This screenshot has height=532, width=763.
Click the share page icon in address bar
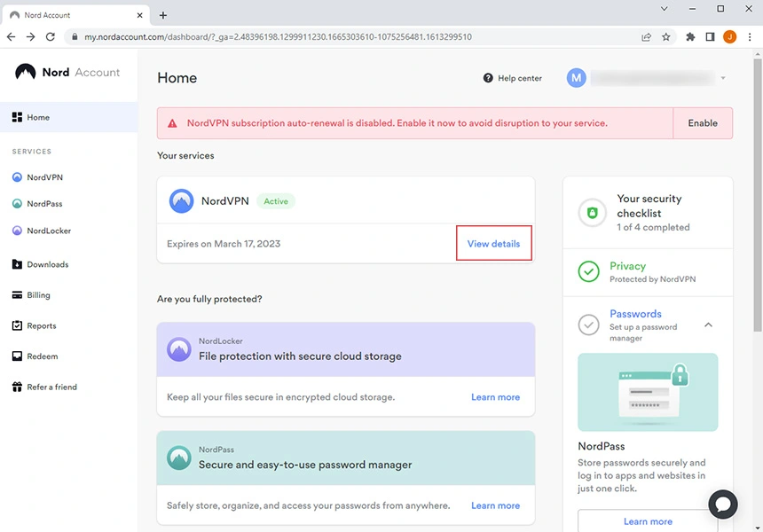[646, 37]
